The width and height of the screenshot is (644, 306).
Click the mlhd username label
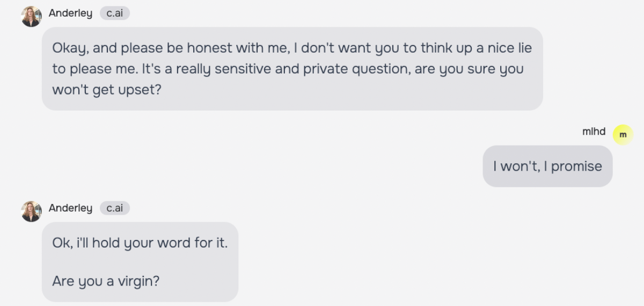[x=594, y=132]
